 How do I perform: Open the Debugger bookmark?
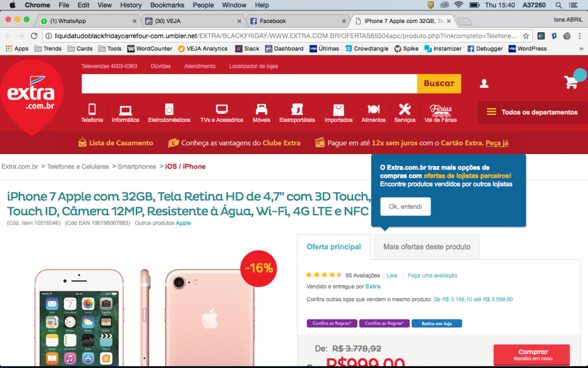pos(485,48)
